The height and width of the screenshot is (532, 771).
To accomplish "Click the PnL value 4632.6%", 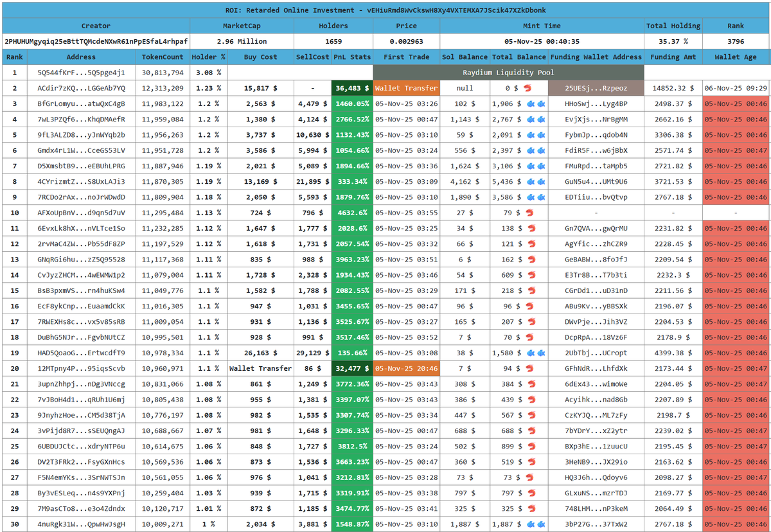I will [x=352, y=213].
